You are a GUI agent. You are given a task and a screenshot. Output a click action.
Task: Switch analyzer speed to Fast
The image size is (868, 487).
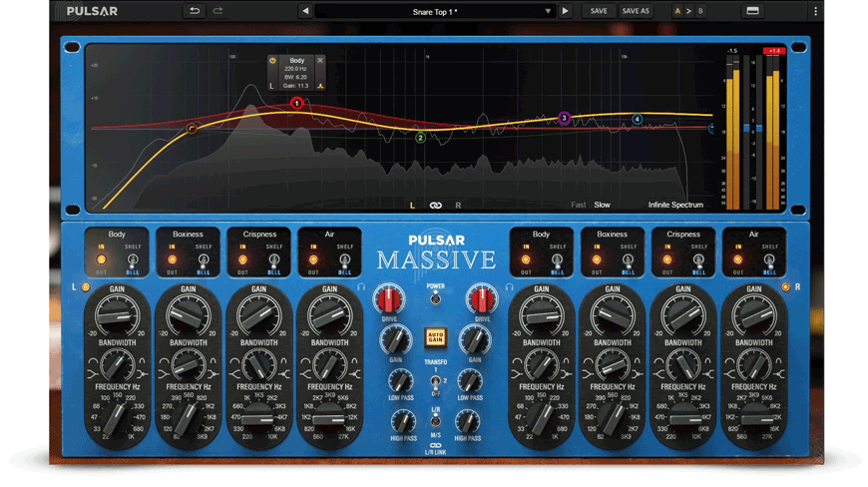pyautogui.click(x=578, y=206)
